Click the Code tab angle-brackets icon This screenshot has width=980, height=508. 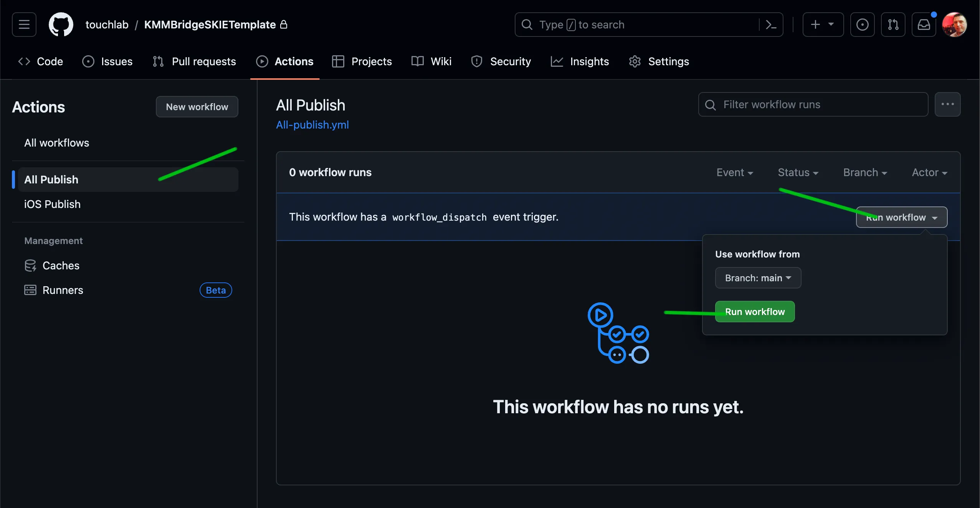(24, 61)
